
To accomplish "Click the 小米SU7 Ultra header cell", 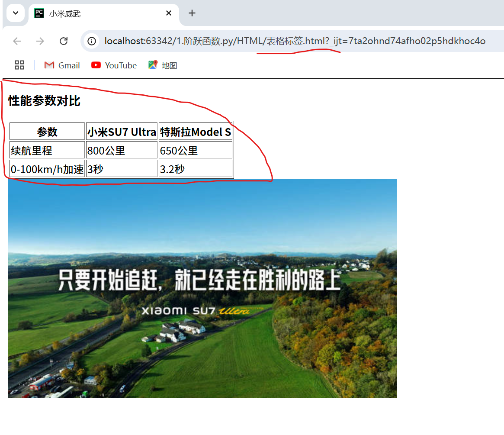I will coord(122,132).
